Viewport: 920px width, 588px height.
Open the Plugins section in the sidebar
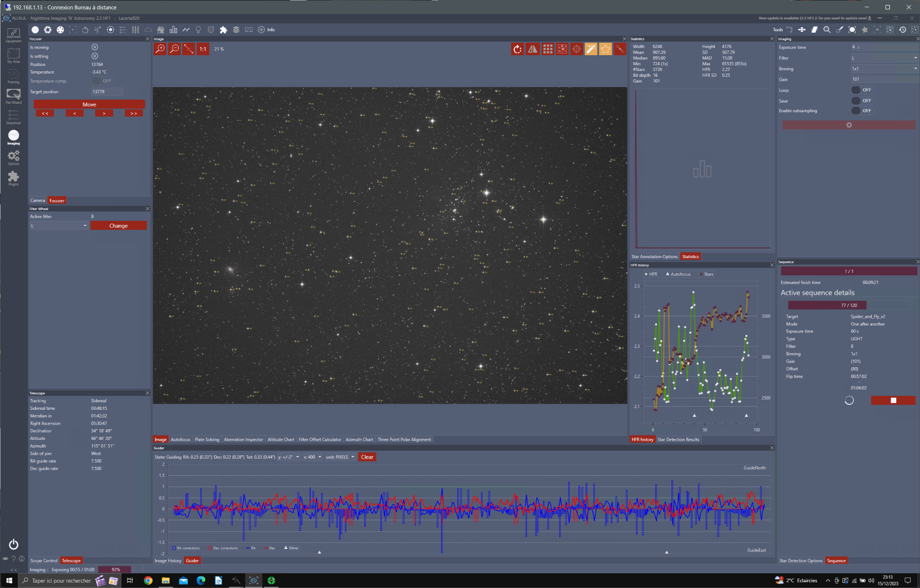tap(13, 178)
